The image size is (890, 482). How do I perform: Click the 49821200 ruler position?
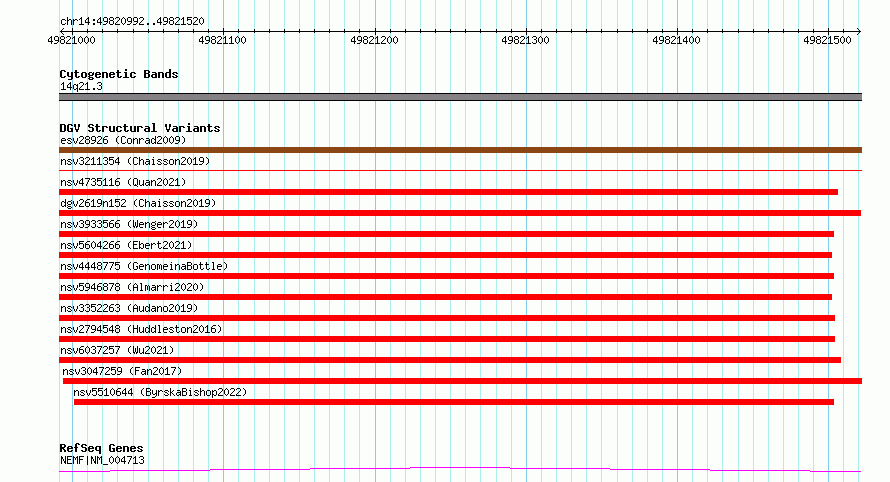(375, 40)
